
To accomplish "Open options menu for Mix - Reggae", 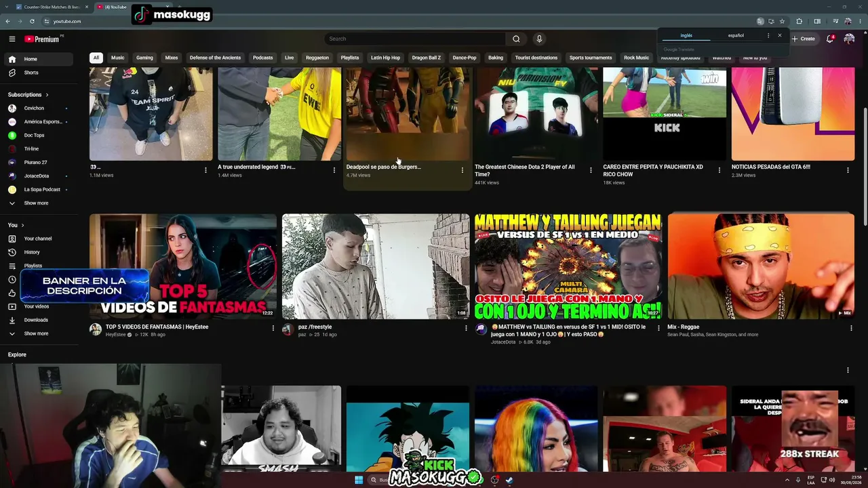I will coord(851,328).
